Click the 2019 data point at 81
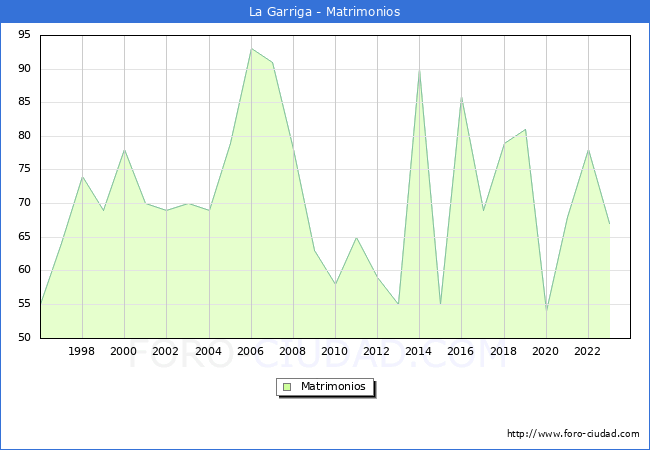 (x=525, y=130)
